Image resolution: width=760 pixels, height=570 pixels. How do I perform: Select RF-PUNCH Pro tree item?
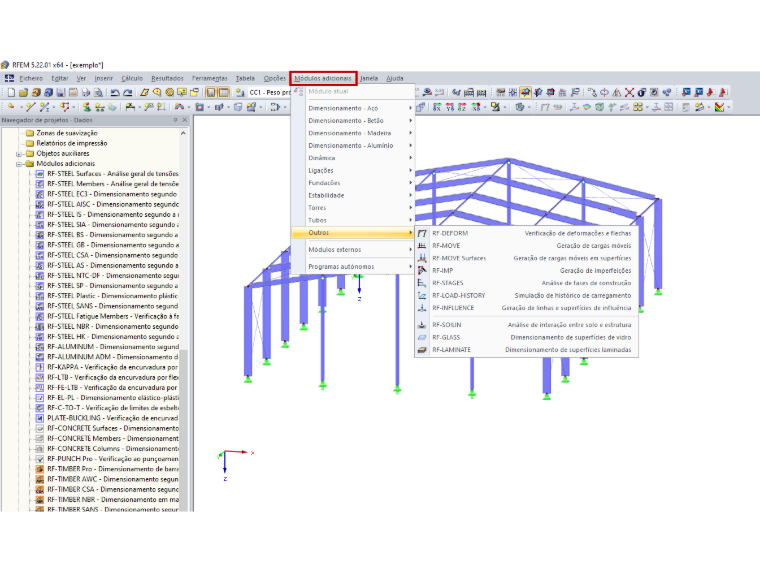click(x=112, y=459)
